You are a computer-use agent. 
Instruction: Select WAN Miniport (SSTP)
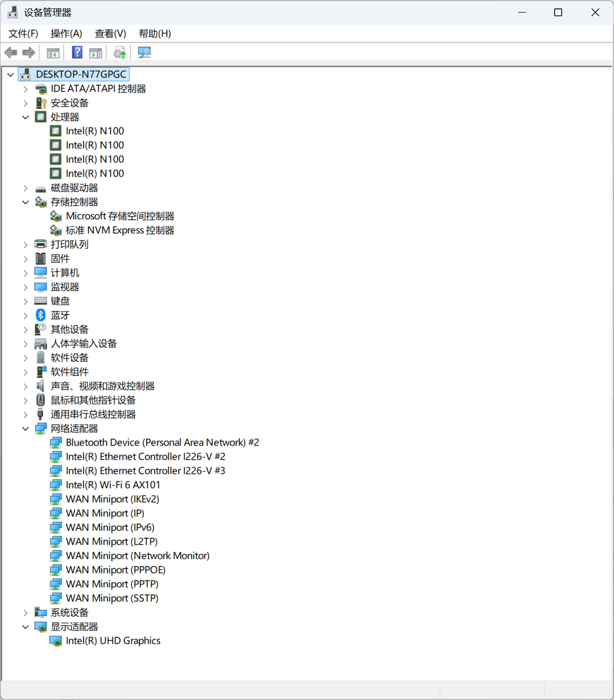point(112,598)
